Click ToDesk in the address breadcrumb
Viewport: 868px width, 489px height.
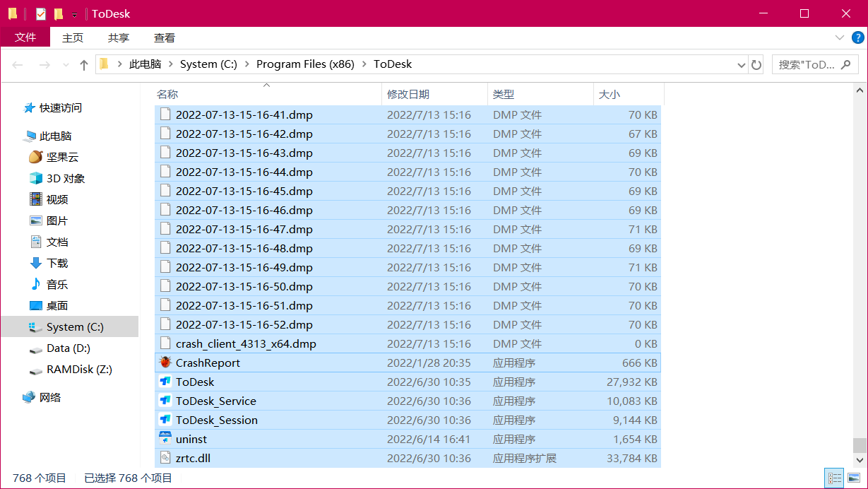coord(393,64)
